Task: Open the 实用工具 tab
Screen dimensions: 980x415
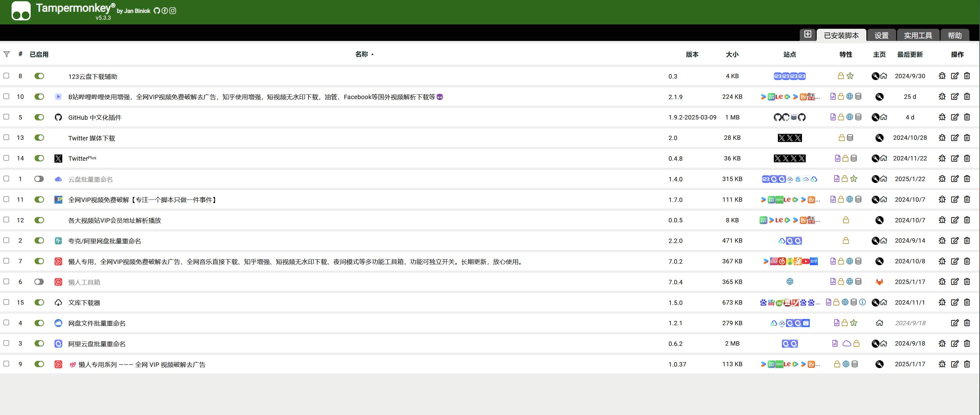Action: 918,35
